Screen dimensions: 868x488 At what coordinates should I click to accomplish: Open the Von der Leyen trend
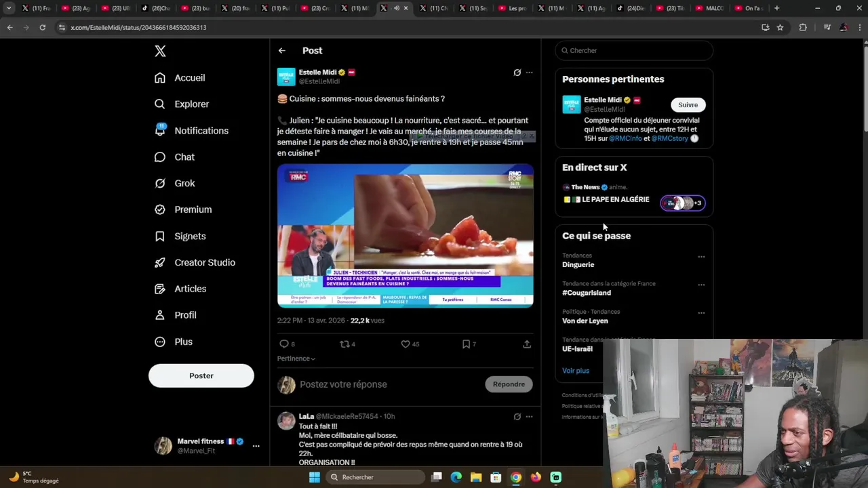(x=585, y=321)
